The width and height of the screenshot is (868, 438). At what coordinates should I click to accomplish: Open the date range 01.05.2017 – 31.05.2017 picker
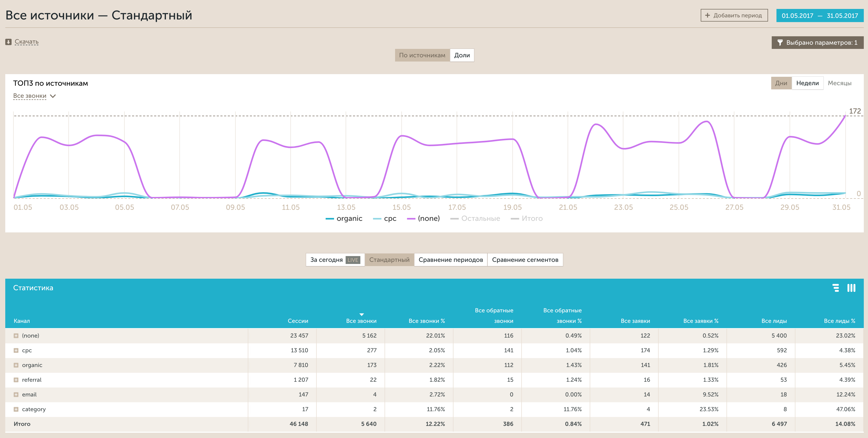[x=820, y=16]
